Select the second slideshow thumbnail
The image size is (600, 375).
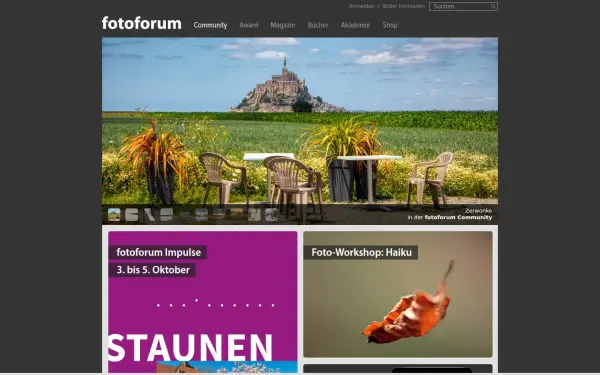coord(132,215)
